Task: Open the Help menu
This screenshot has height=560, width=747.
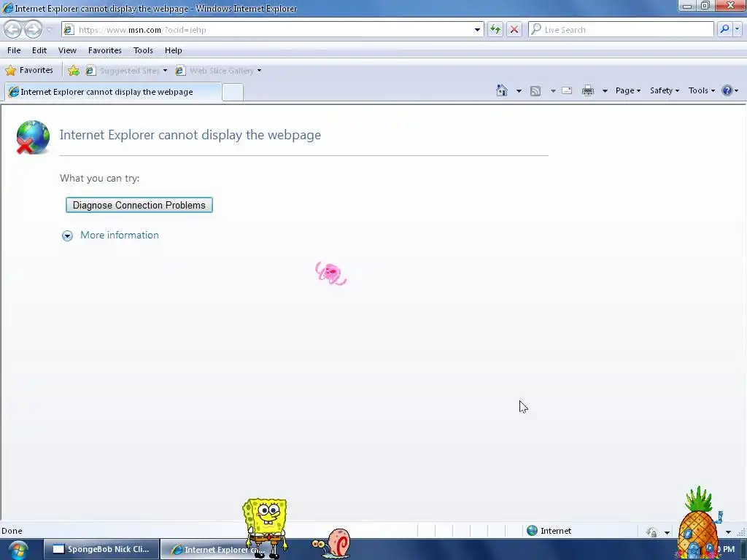Action: click(174, 50)
